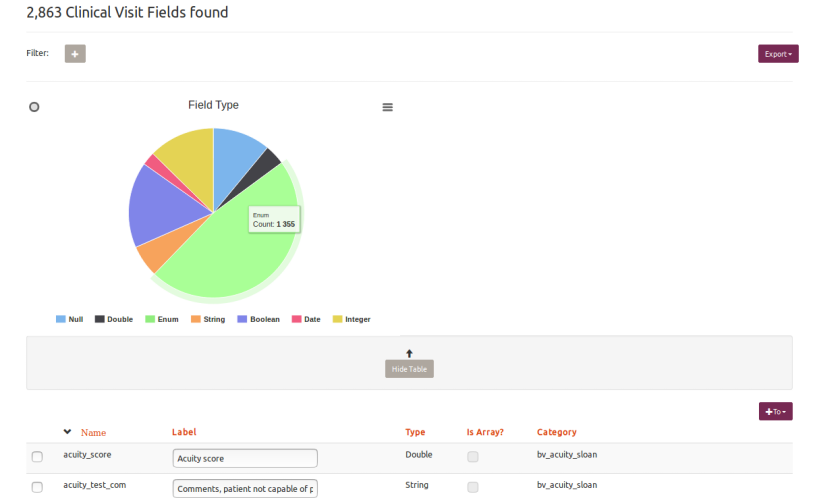Open the To dropdown menu

(775, 411)
